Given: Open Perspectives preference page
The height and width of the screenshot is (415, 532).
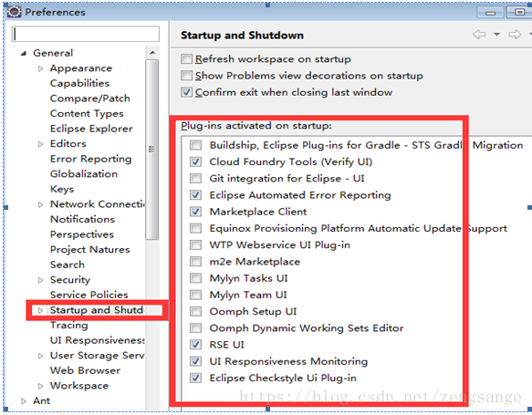Looking at the screenshot, I should tap(82, 234).
